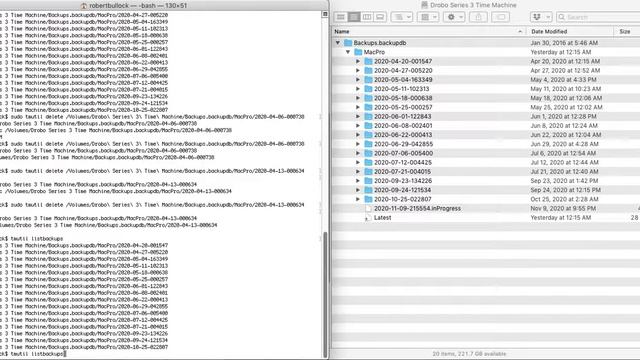Image resolution: width=640 pixels, height=360 pixels.
Task: Click folder icon of 2020-09-23-134226
Action: pyautogui.click(x=369, y=180)
